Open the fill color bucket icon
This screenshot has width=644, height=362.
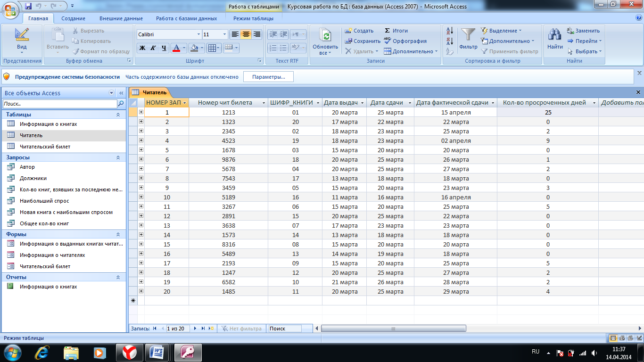click(194, 48)
